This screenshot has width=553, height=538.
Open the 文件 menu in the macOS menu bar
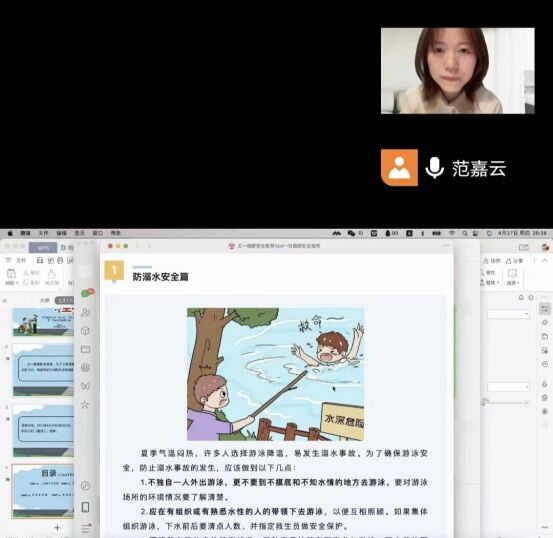coord(43,233)
